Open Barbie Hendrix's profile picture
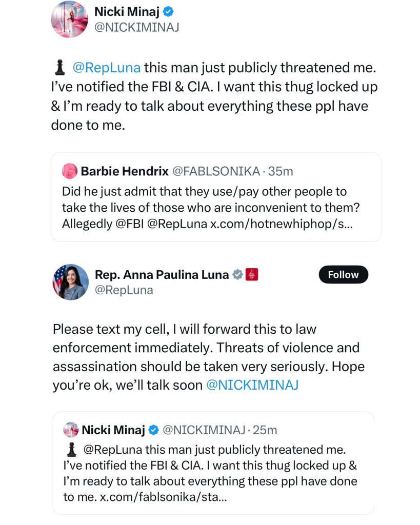The width and height of the screenshot is (420, 525). (70, 171)
